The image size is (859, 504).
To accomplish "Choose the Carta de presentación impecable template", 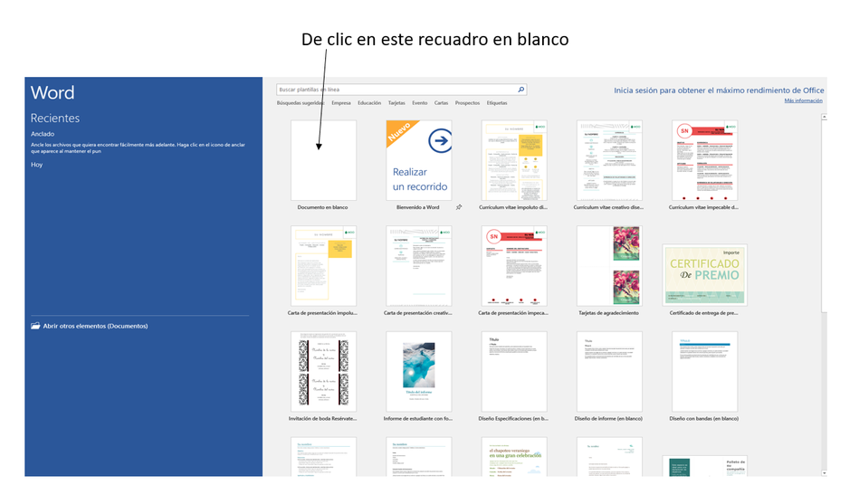I will 514,266.
